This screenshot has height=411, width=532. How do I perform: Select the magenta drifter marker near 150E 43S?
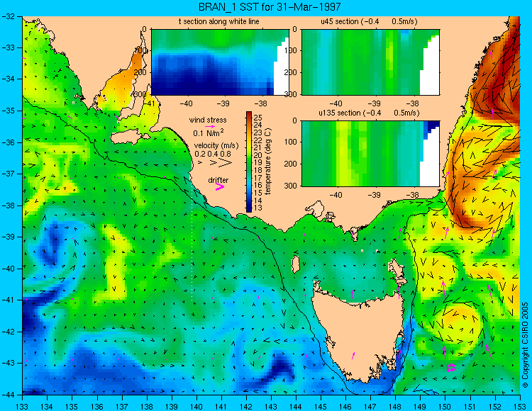pyautogui.click(x=451, y=368)
